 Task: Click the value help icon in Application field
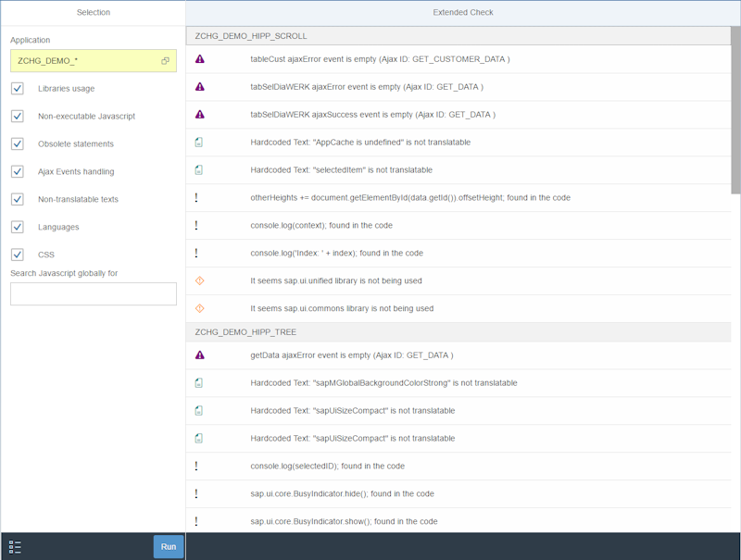coord(166,60)
